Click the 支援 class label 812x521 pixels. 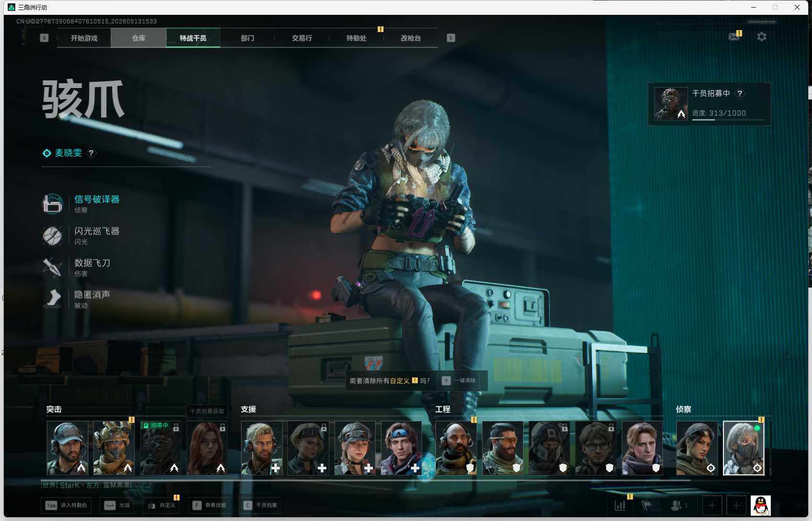pos(248,410)
